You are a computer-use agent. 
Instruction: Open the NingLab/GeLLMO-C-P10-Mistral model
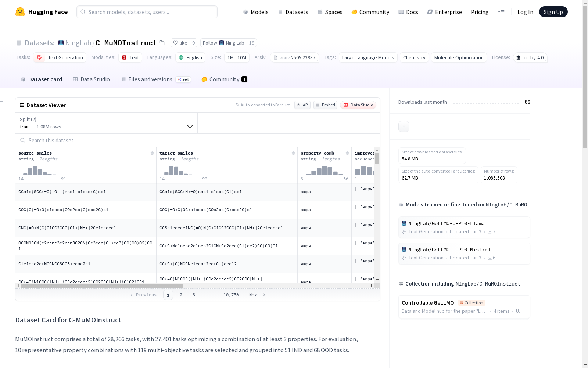464,254
